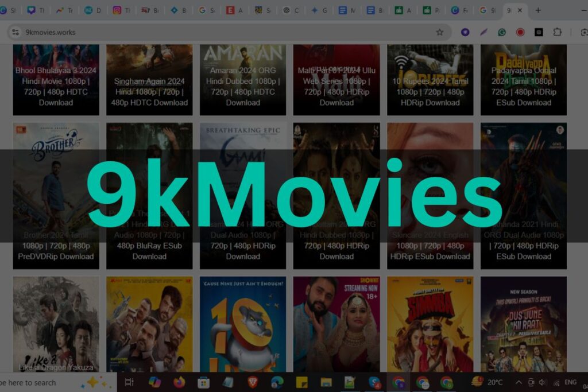This screenshot has height=392, width=588.
Task: Switch to the Gemini sparkle tab
Action: click(318, 10)
